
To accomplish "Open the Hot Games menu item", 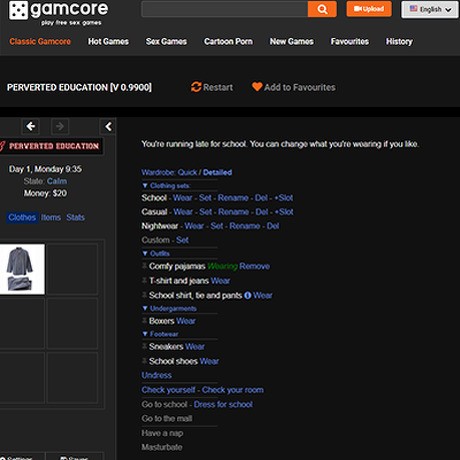I will (x=108, y=41).
